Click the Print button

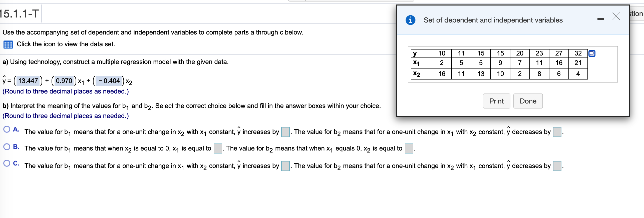pyautogui.click(x=496, y=101)
